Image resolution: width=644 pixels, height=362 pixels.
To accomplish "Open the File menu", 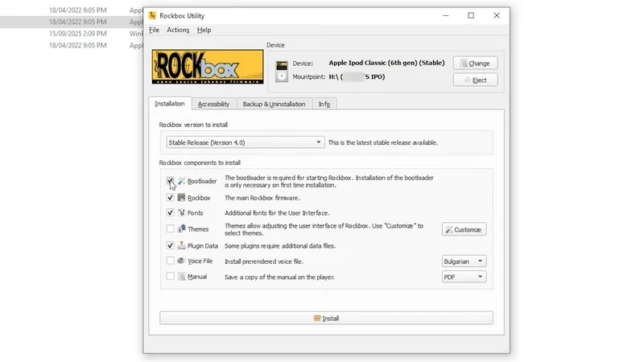I will (x=154, y=30).
